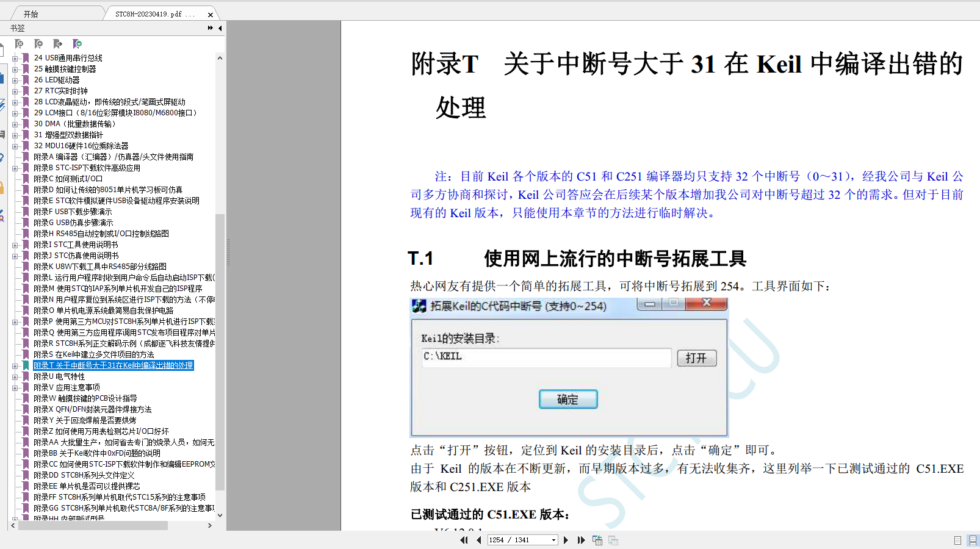Click the next view icon
Screen dimensions: 980x549
[613, 540]
